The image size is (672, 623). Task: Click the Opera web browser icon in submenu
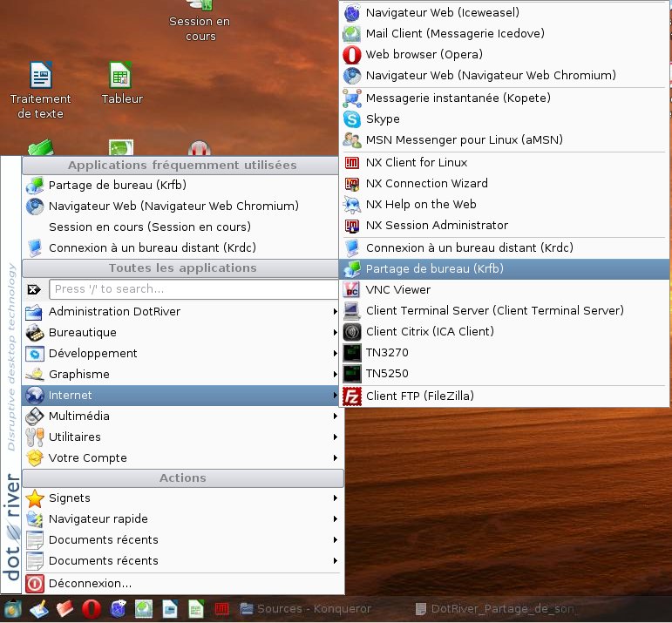coord(352,55)
